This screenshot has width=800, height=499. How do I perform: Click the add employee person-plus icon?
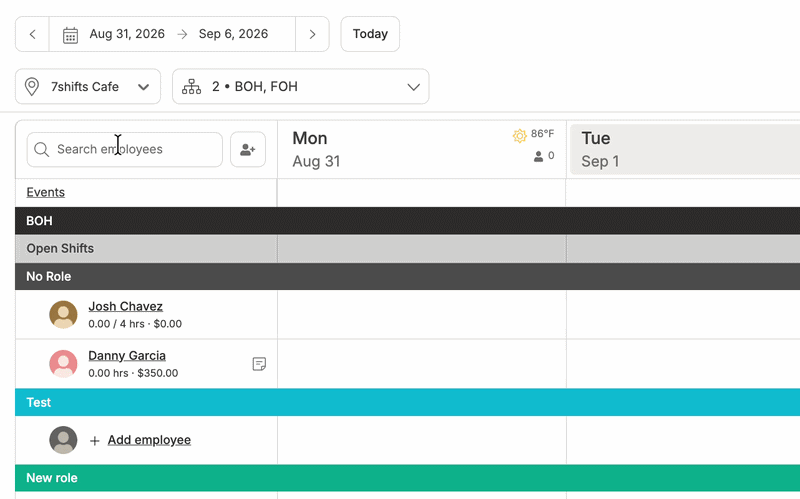click(248, 149)
